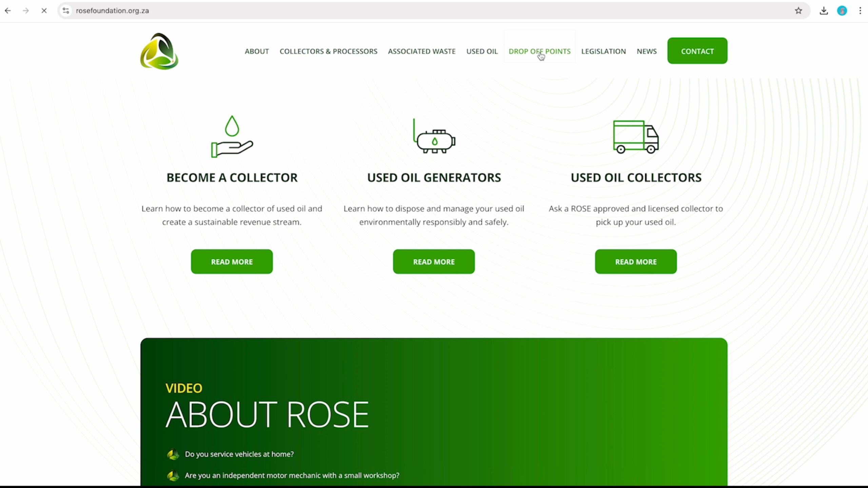This screenshot has width=868, height=488.
Task: Open Chrome three-dot menu
Action: tap(860, 11)
